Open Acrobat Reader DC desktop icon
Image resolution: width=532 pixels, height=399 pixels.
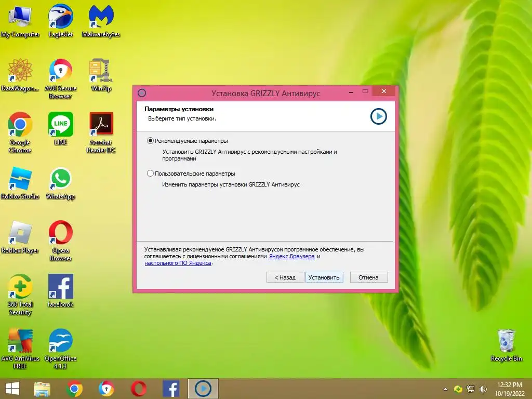101,132
